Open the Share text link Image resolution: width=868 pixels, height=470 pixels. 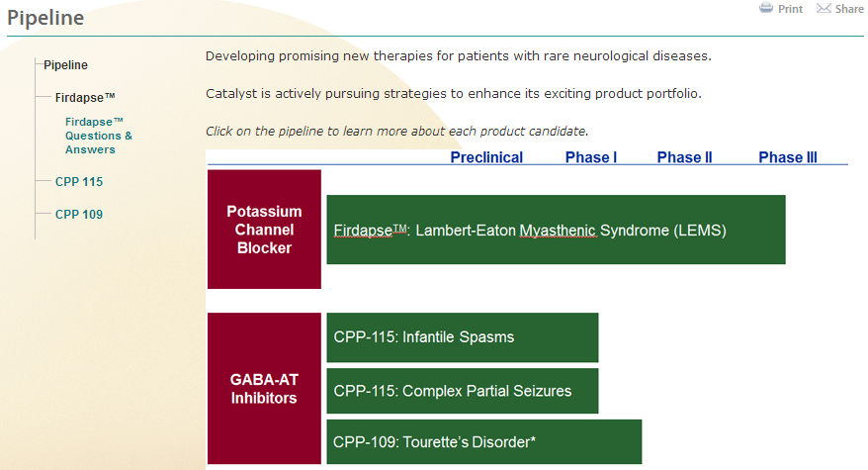point(849,9)
